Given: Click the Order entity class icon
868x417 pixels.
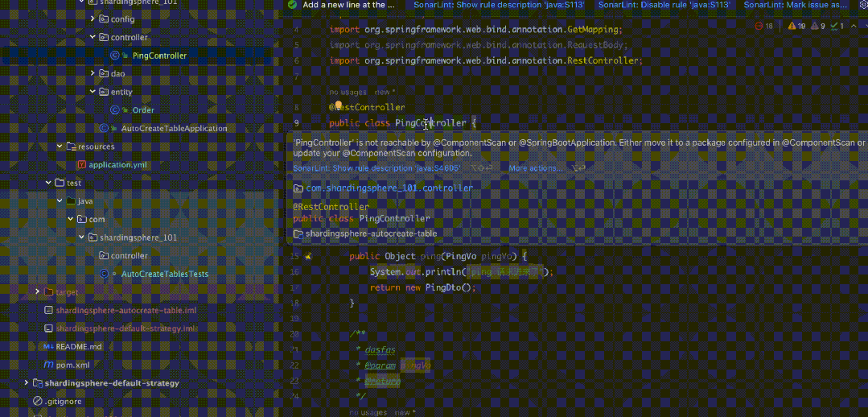Looking at the screenshot, I should click(x=115, y=110).
